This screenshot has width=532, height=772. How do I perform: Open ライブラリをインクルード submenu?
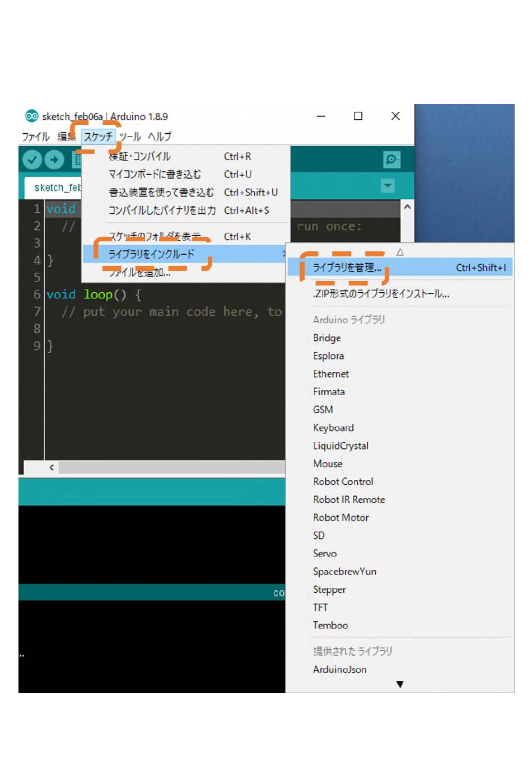[186, 254]
